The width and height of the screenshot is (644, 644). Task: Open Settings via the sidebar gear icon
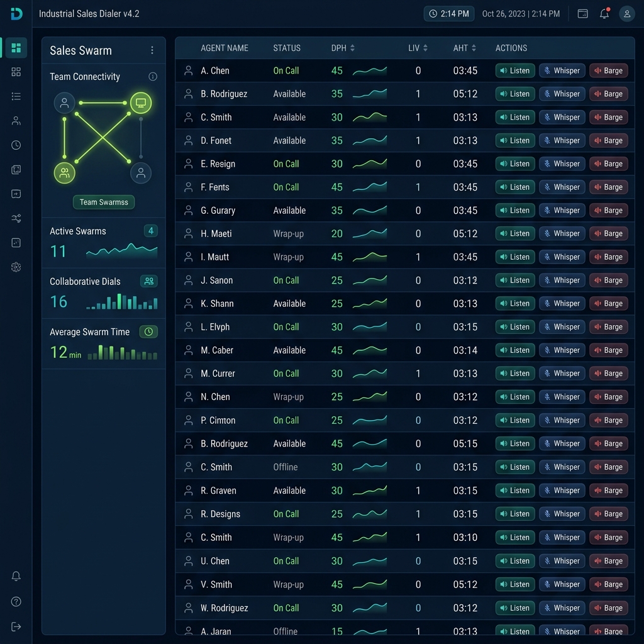click(x=16, y=267)
